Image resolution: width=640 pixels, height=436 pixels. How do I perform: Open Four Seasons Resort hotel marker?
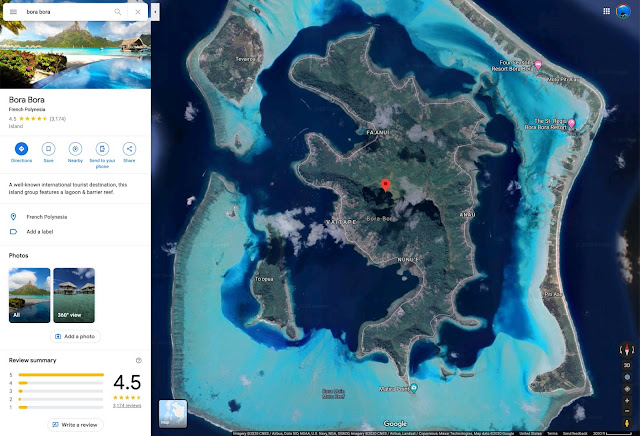pyautogui.click(x=538, y=65)
